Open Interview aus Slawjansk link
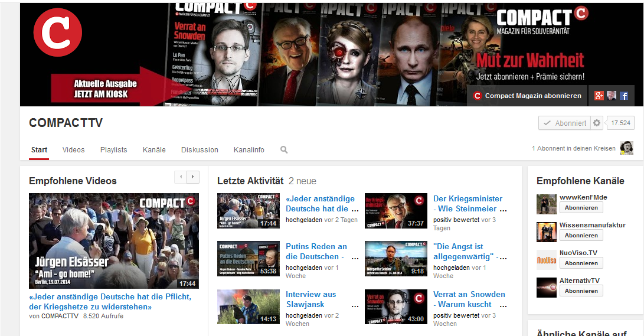Viewport: 644px width, 336px height. (x=311, y=299)
